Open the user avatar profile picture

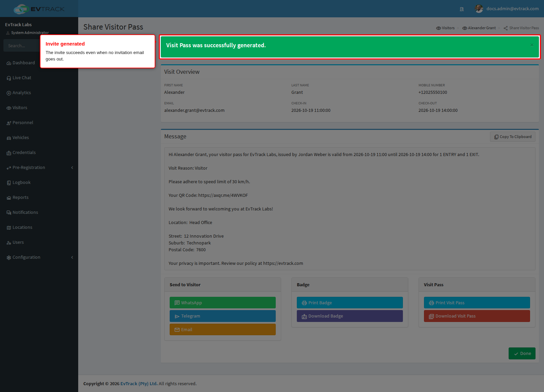(x=479, y=9)
